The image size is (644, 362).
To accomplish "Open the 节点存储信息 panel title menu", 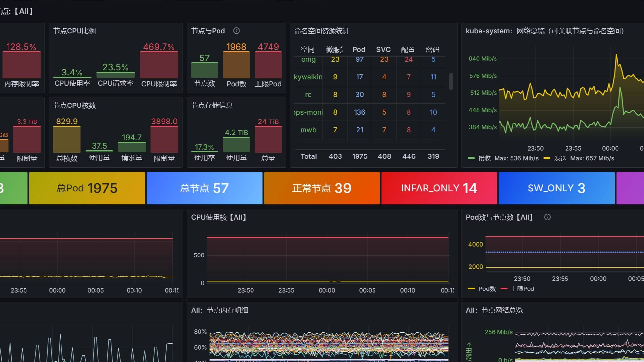I will coord(212,105).
